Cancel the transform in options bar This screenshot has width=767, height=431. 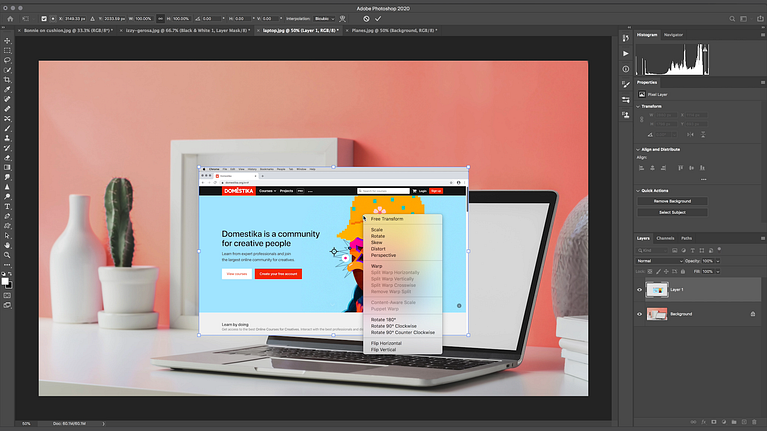pos(366,19)
